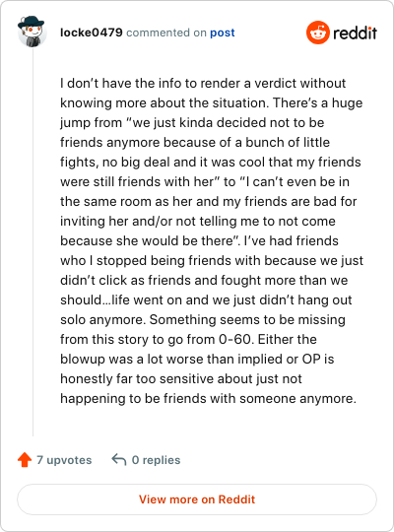Screen dimensions: 394x532
Task: Click the line starting "honestly far too sensitive"
Action: [x=181, y=378]
